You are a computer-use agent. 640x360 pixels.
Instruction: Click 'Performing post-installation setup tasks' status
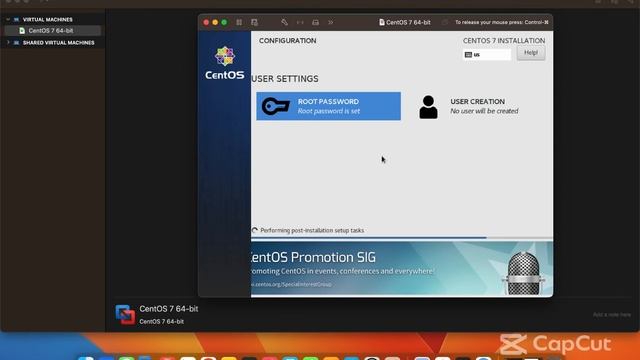(x=312, y=230)
